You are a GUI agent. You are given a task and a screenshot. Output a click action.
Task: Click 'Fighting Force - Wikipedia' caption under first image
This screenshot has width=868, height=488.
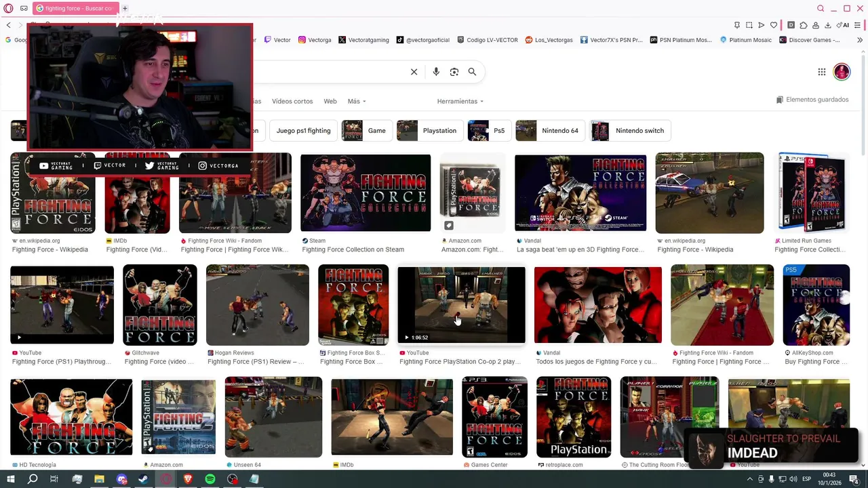(x=50, y=249)
